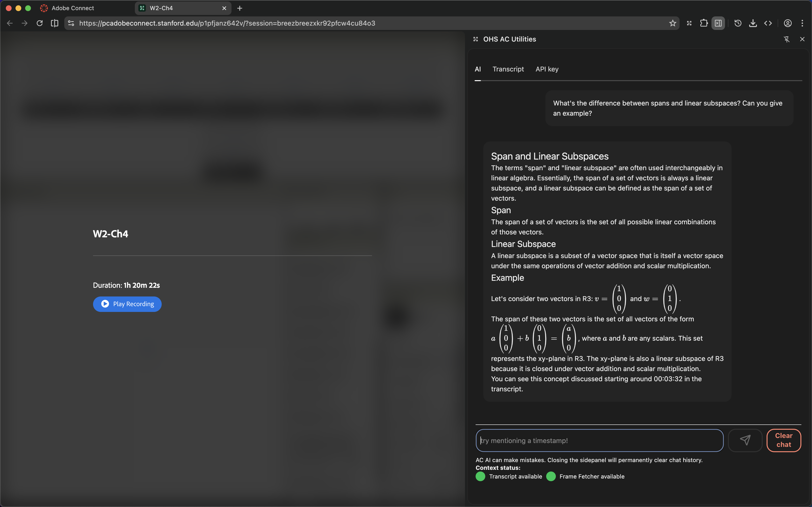Open the browser profile avatar menu
Viewport: 812px width, 507px height.
788,23
